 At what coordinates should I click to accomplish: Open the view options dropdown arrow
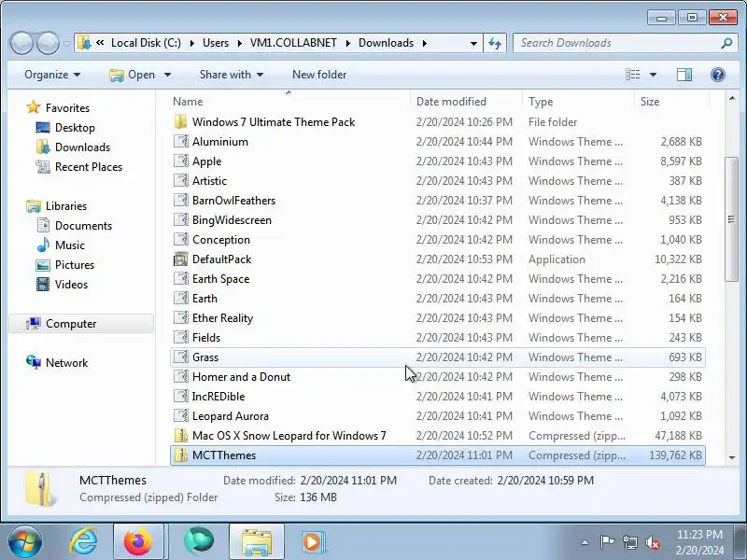[653, 75]
